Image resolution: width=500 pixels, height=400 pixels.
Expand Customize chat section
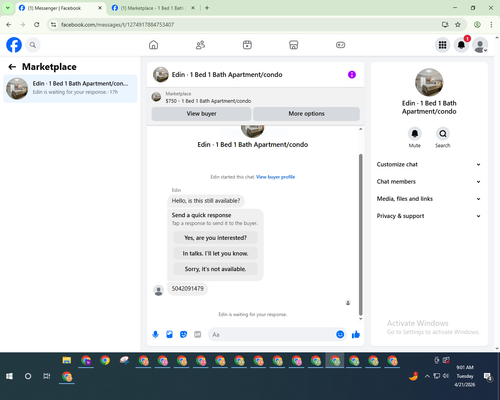[x=429, y=164]
